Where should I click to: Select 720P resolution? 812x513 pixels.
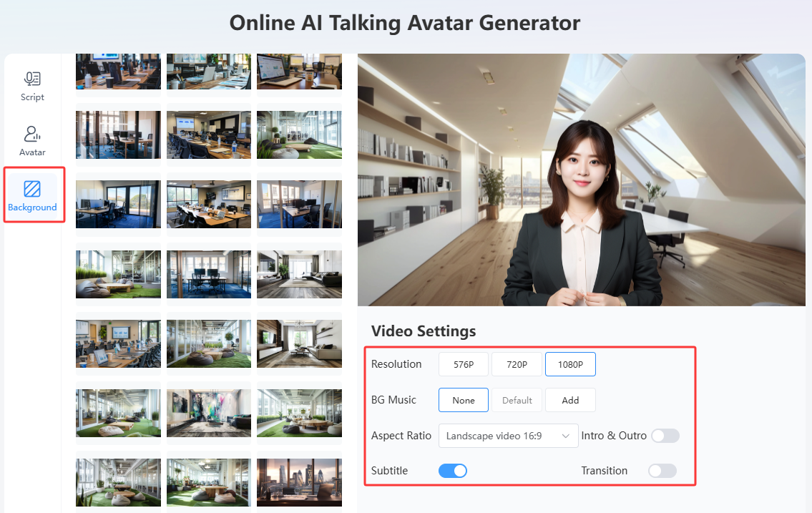pos(517,364)
